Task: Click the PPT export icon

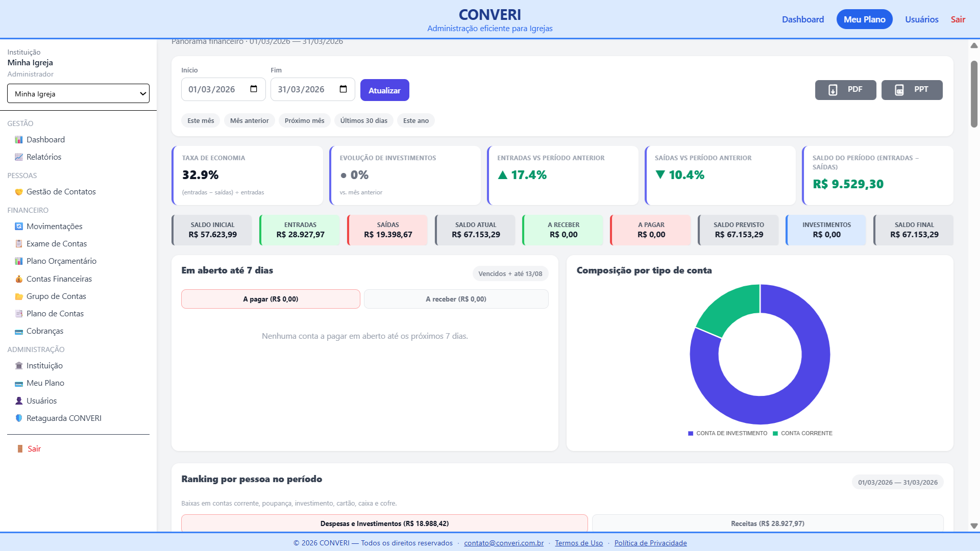Action: pos(899,90)
